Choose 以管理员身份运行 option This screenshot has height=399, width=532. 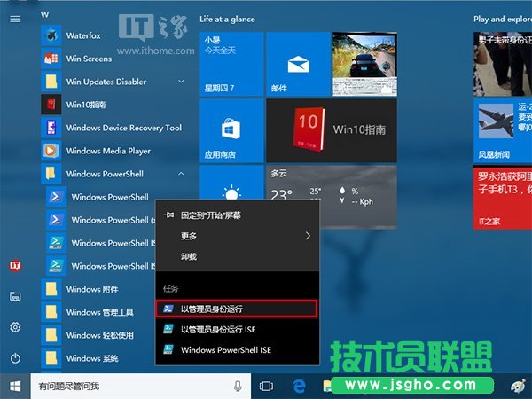(x=237, y=309)
